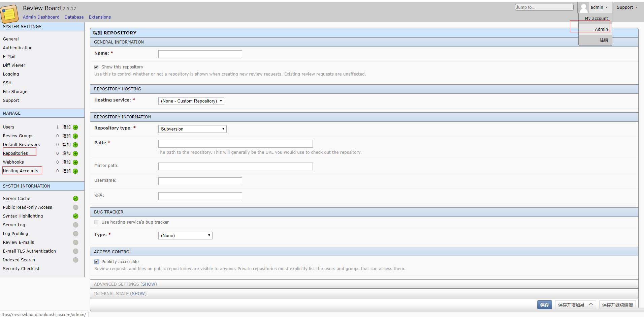644x317 pixels.
Task: Open the Repositories management link
Action: pyautogui.click(x=15, y=153)
